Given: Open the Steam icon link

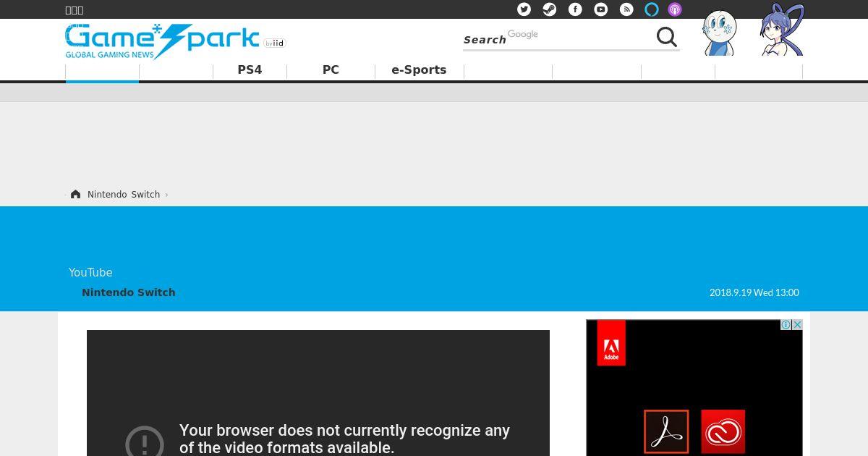Looking at the screenshot, I should point(550,9).
